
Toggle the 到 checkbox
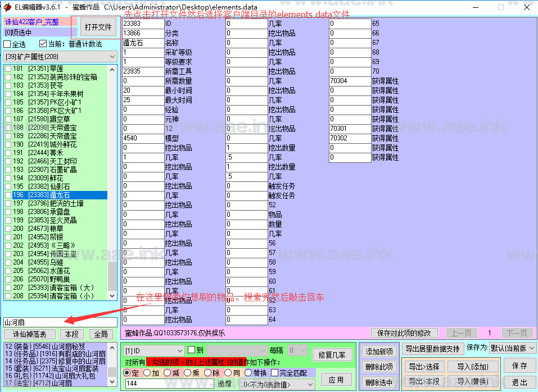point(192,350)
